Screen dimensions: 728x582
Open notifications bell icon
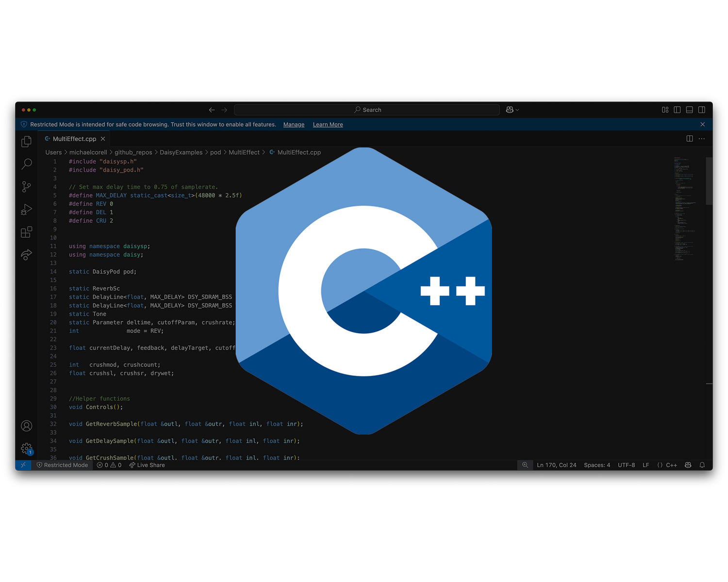(x=702, y=465)
